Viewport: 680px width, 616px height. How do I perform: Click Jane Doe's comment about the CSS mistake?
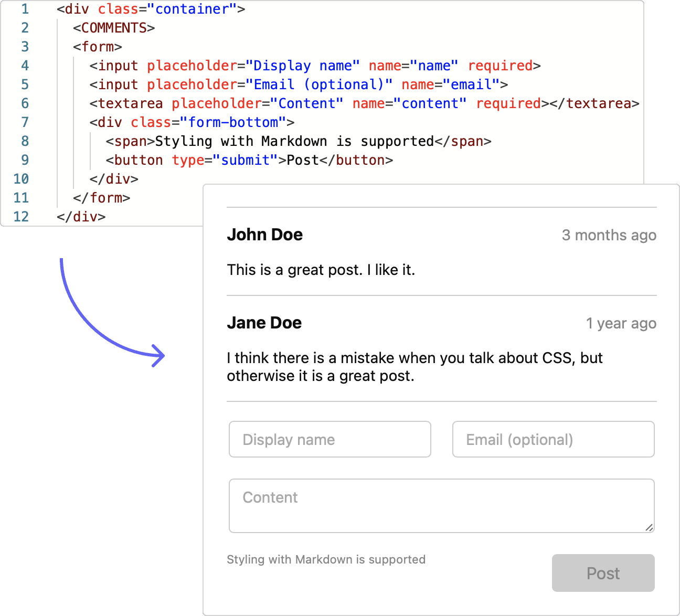coord(415,367)
